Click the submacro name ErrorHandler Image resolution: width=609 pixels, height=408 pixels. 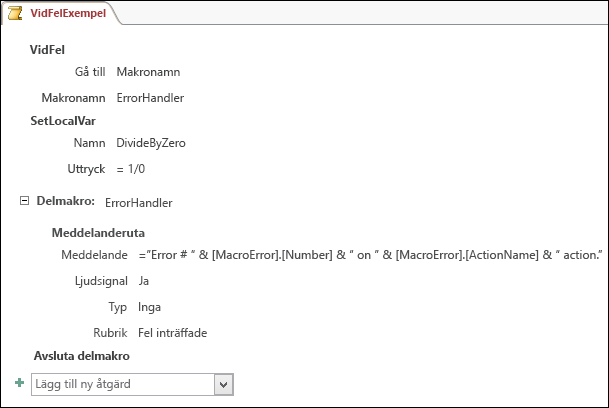click(139, 203)
